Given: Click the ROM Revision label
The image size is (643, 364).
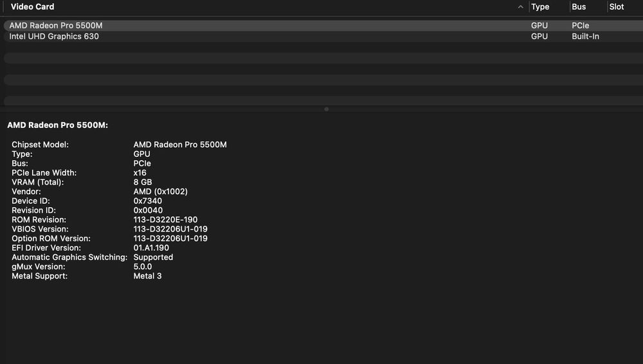Looking at the screenshot, I should point(39,220).
